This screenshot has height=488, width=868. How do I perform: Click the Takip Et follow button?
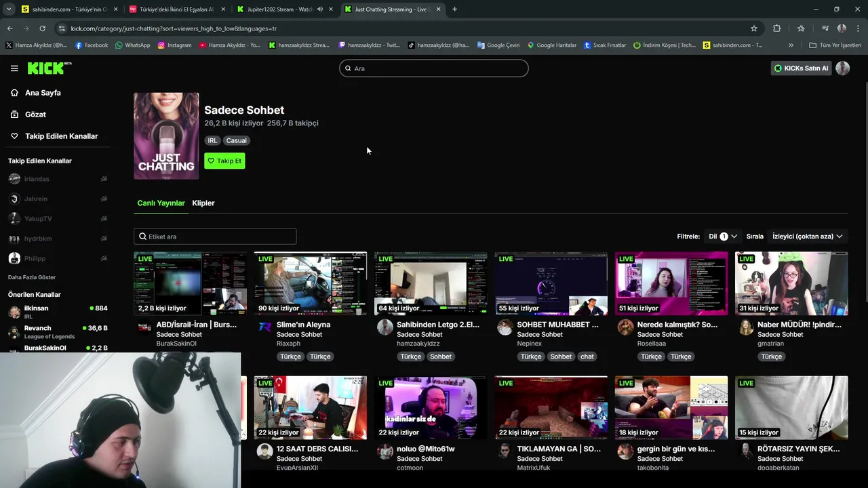(x=224, y=161)
